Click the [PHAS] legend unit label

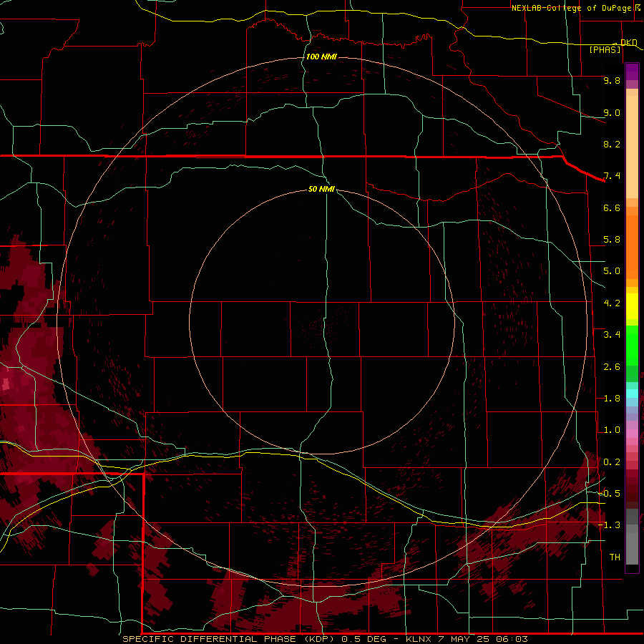[605, 49]
